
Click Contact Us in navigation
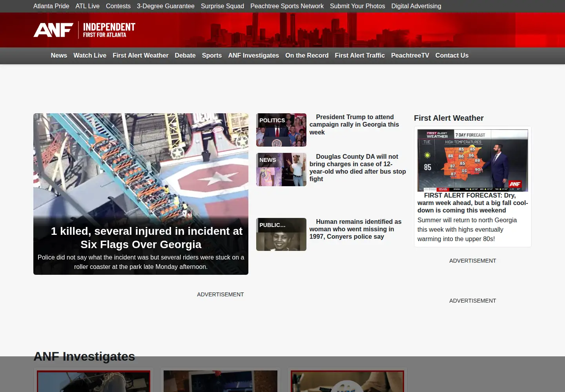pos(452,56)
